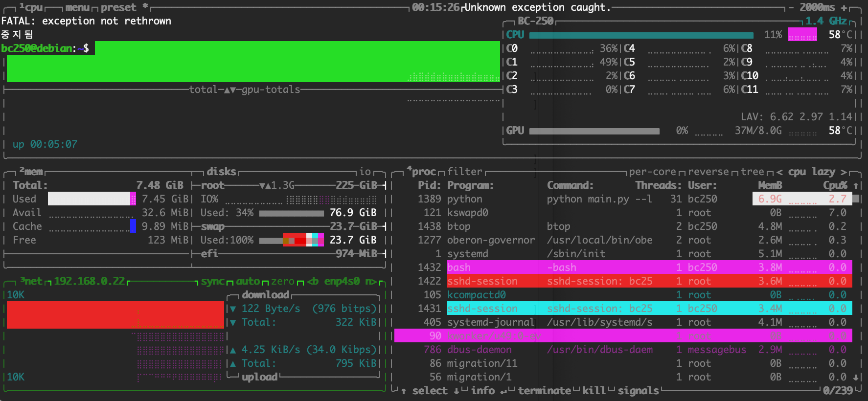Select the python main.py process row
The width and height of the screenshot is (868, 401).
tap(623, 199)
